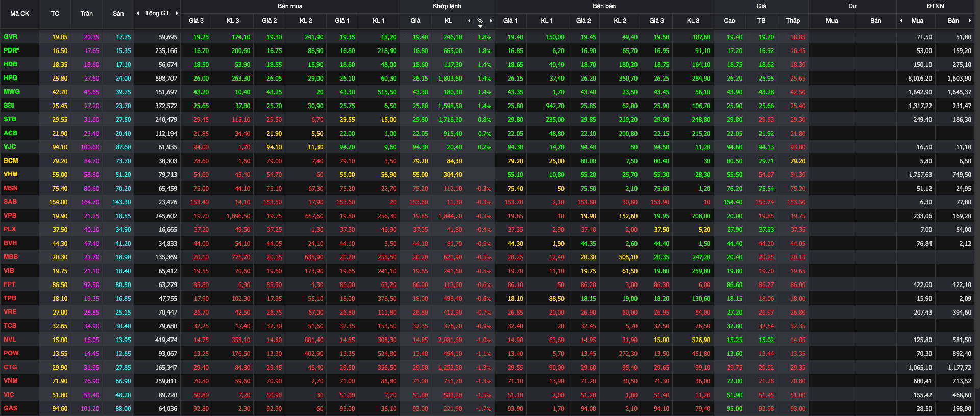Click MBB sell KL 2 volume 505,10
980x416 pixels.
(x=628, y=257)
